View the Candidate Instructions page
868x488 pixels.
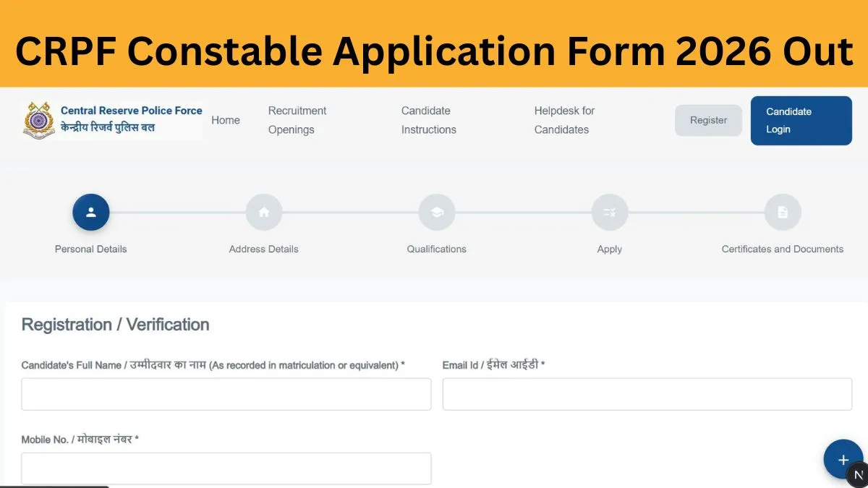[x=429, y=120]
